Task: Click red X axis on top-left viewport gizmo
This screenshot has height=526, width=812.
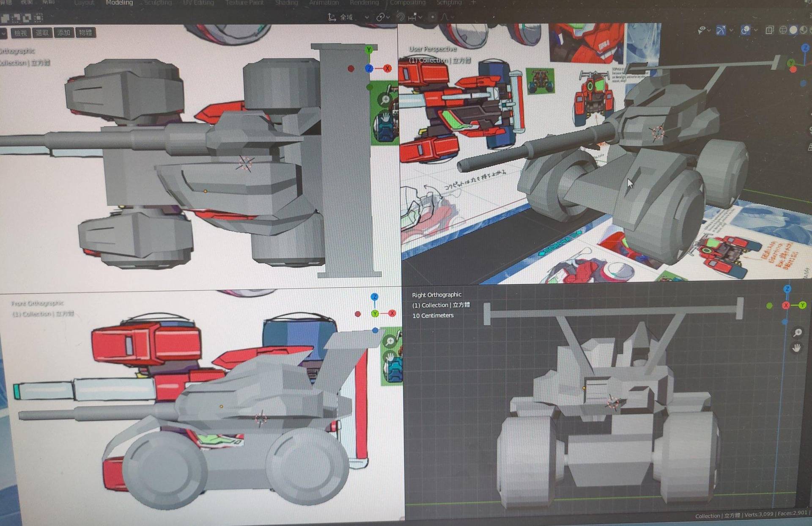Action: 387,68
